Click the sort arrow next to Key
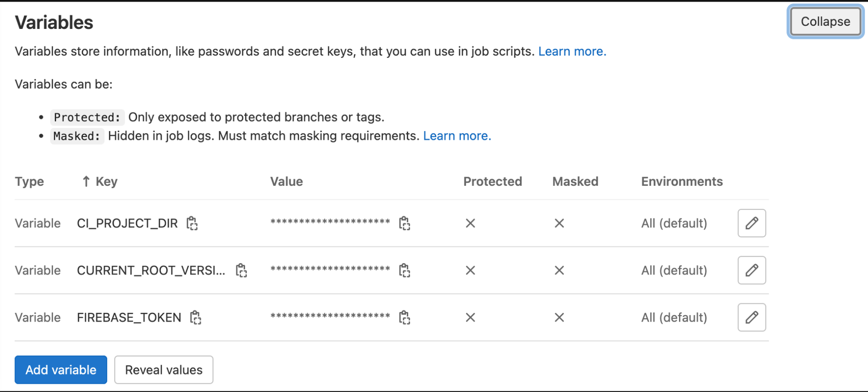868x392 pixels. coord(86,182)
